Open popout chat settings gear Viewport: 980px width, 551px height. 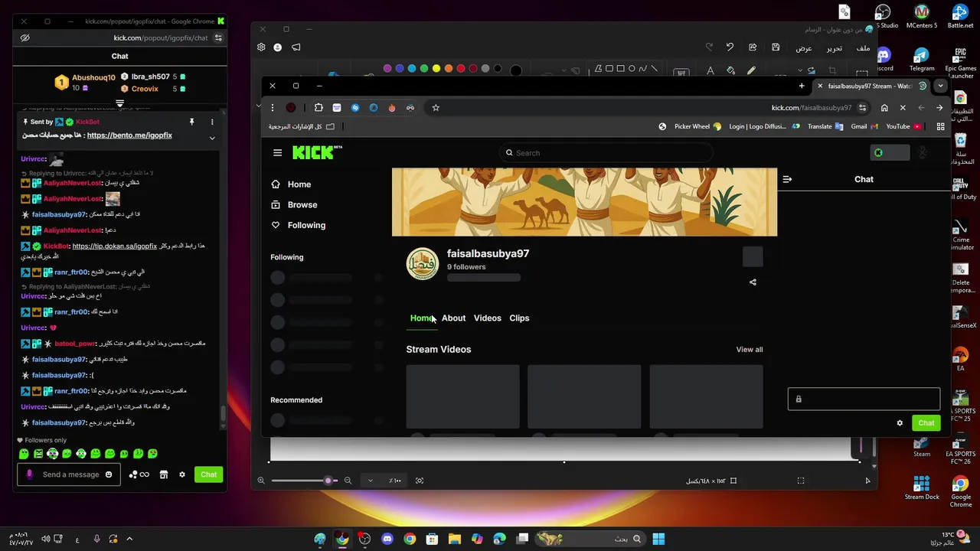click(182, 474)
